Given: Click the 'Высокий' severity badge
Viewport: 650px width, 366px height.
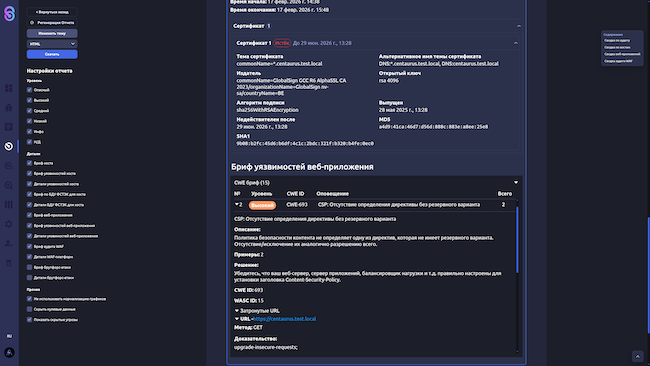Looking at the screenshot, I should click(262, 205).
